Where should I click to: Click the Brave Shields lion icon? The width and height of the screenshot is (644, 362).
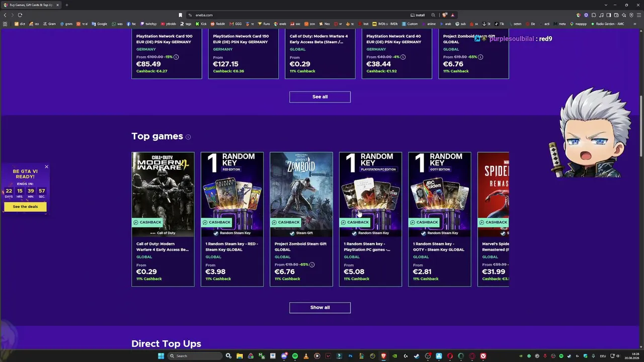(445, 15)
